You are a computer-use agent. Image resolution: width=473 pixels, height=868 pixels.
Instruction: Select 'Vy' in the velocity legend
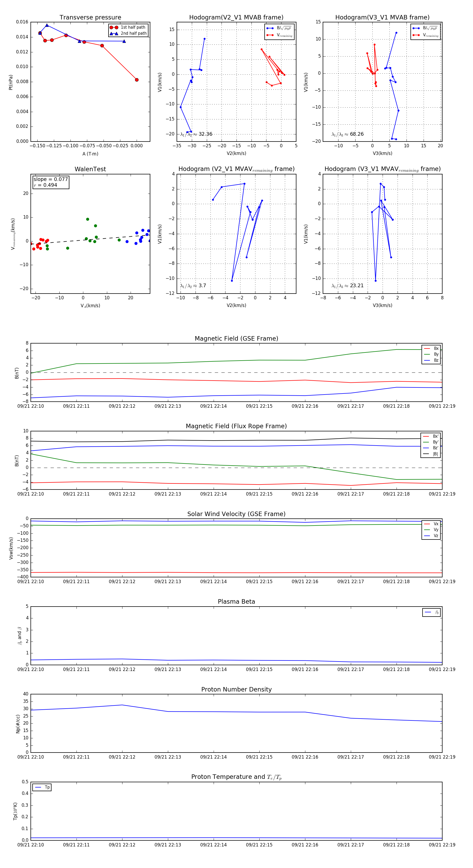[x=431, y=530]
